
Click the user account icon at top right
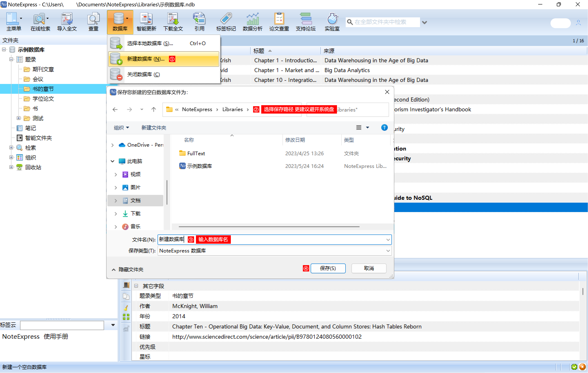(578, 22)
